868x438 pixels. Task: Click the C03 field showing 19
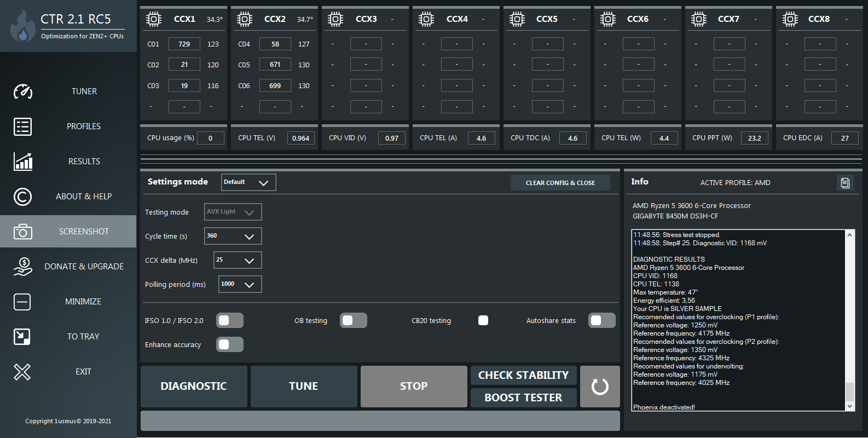[x=184, y=85]
